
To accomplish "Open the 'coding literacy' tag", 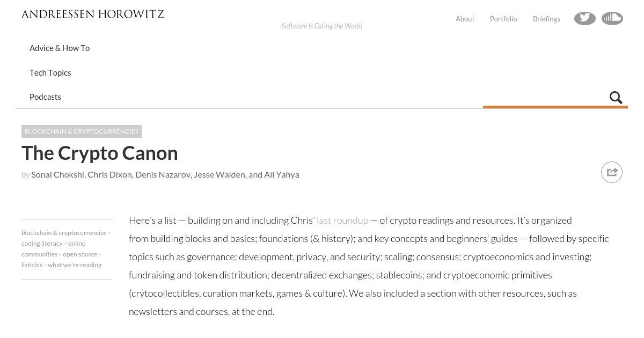I will tap(42, 244).
